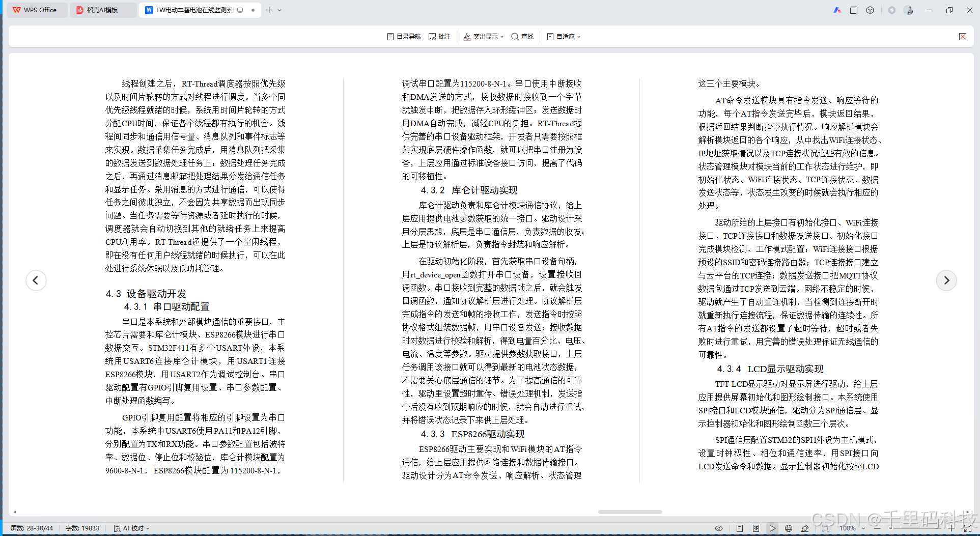Click the horizontal scrollbar thumb

click(630, 512)
